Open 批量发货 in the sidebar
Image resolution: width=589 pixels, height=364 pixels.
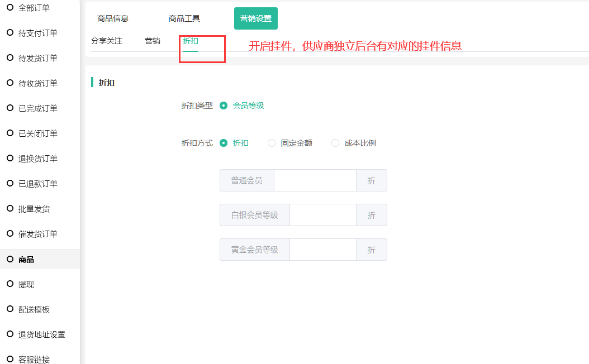pos(34,209)
